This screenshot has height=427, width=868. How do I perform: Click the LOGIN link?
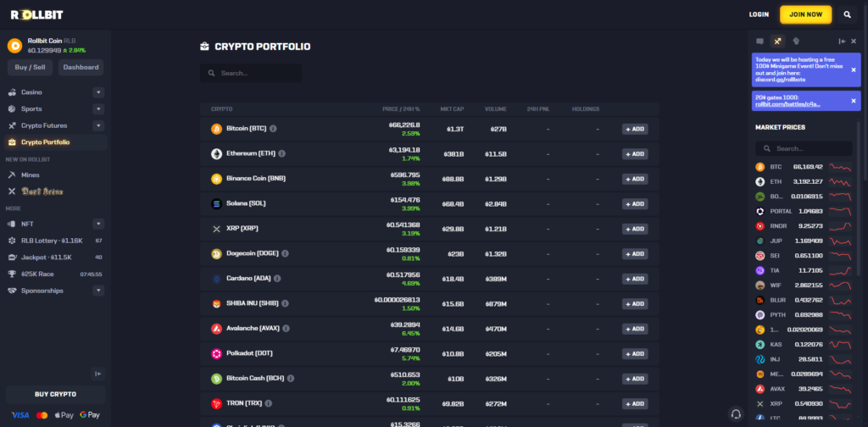point(759,15)
